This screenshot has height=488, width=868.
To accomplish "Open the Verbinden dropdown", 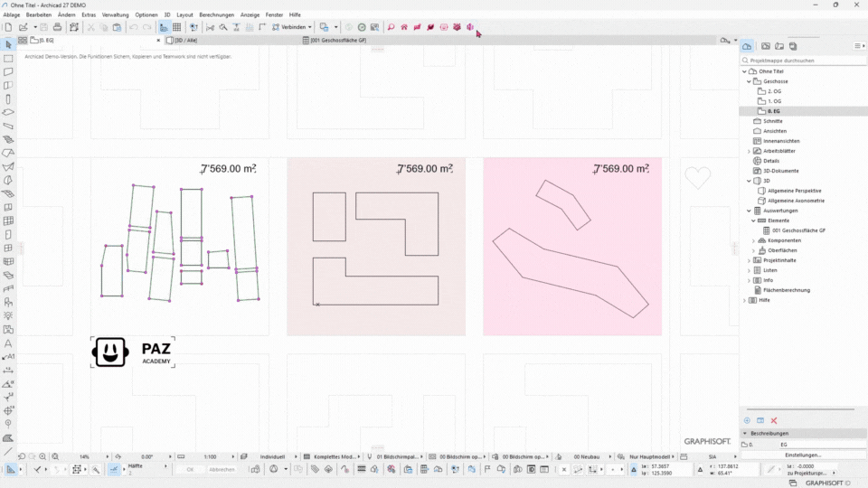I will click(x=292, y=27).
